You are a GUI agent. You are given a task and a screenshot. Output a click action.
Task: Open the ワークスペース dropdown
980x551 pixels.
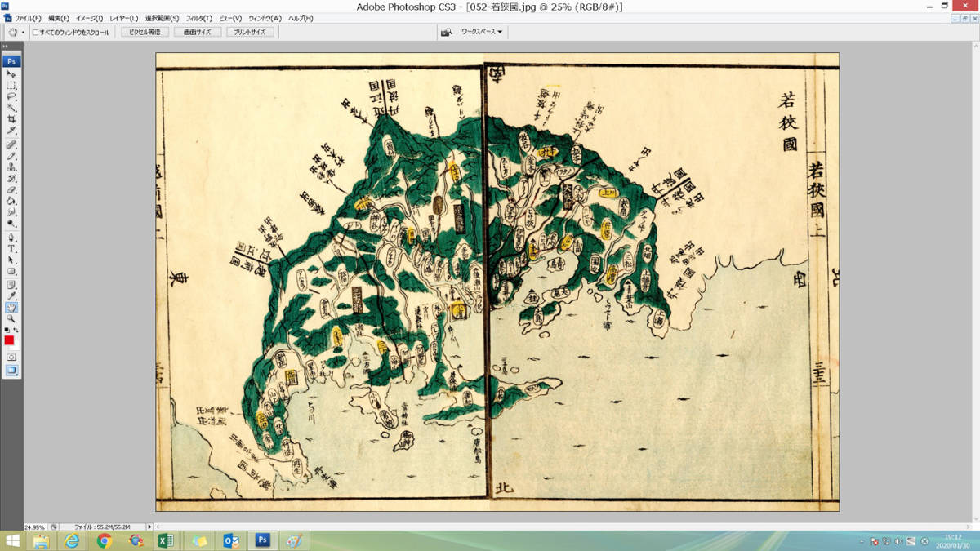482,32
